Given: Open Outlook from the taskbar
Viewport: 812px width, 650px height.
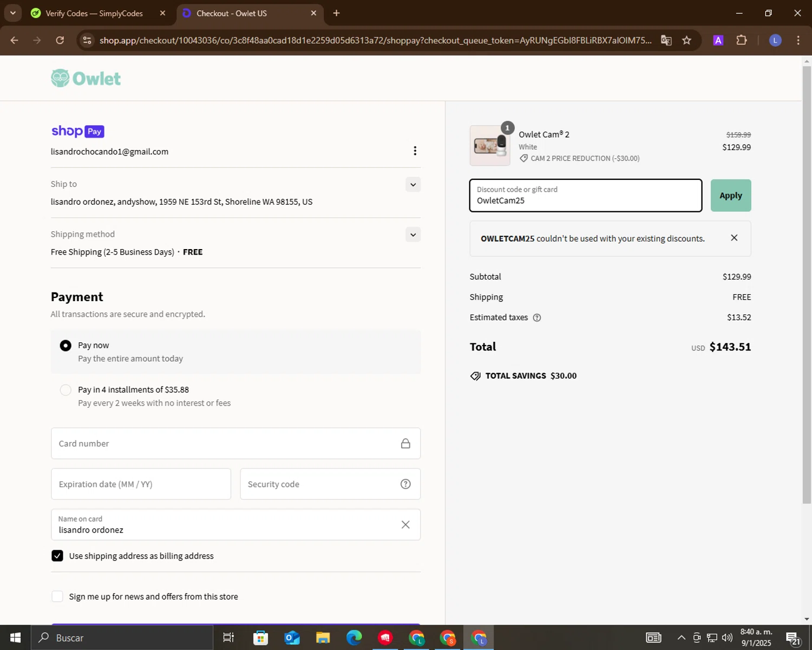Looking at the screenshot, I should point(292,638).
